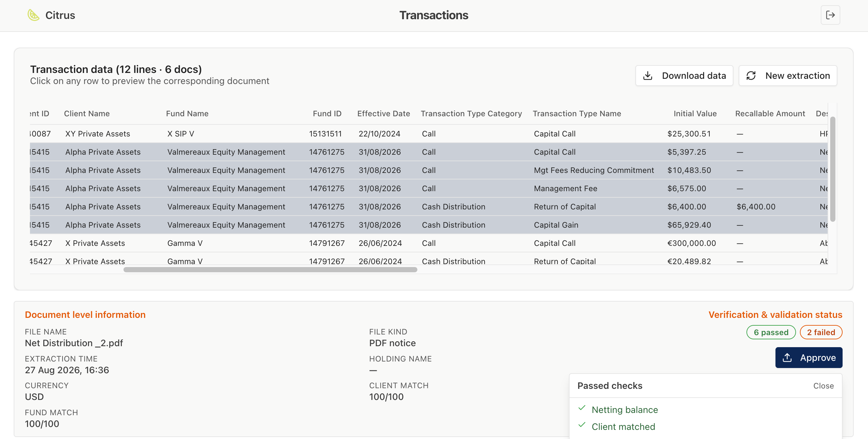Screen dimensions: 868x439
Task: Click the Fund ID column header
Action: (327, 114)
